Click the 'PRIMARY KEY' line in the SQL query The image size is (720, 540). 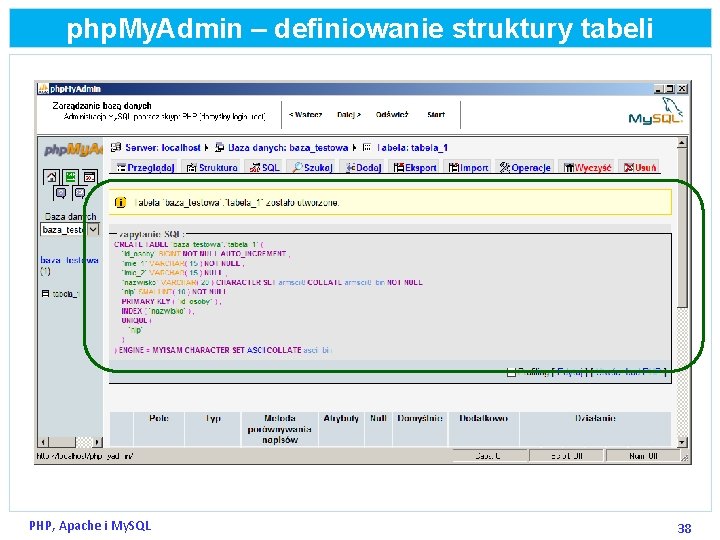(x=171, y=301)
